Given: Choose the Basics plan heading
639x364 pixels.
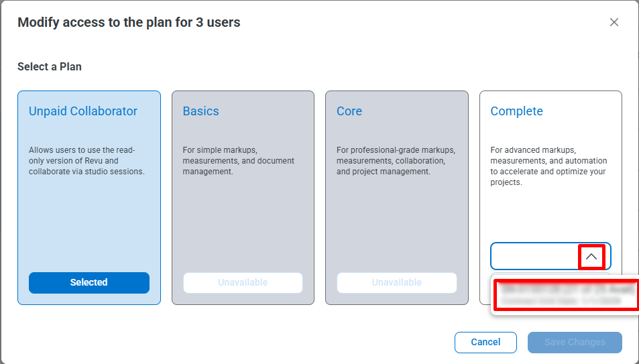Looking at the screenshot, I should tap(201, 111).
